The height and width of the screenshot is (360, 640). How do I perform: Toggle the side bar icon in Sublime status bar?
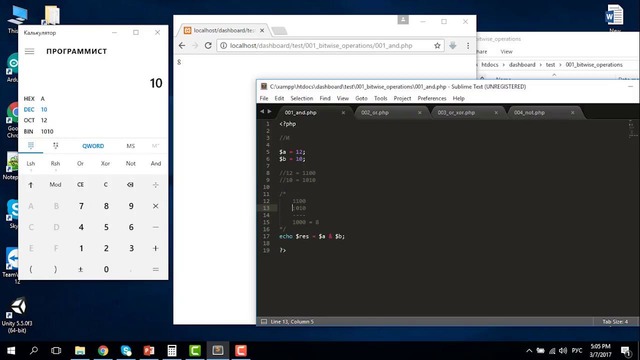pos(264,322)
